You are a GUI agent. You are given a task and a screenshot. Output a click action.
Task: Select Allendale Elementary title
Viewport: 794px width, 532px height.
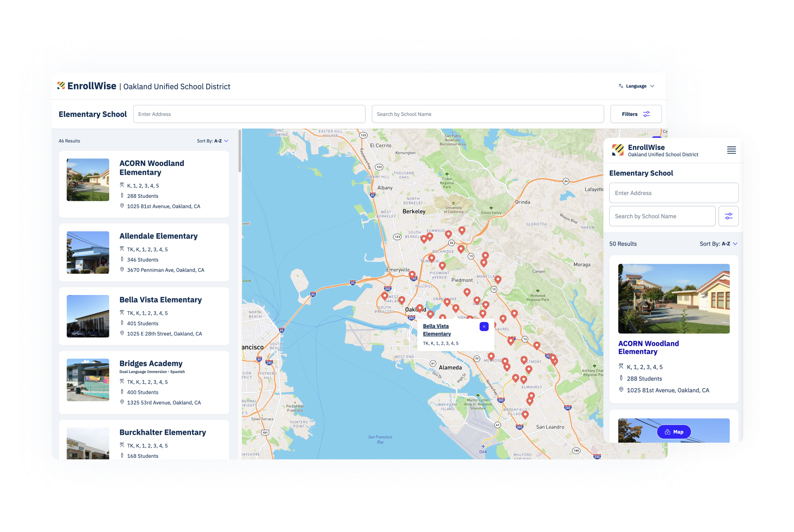pos(158,236)
